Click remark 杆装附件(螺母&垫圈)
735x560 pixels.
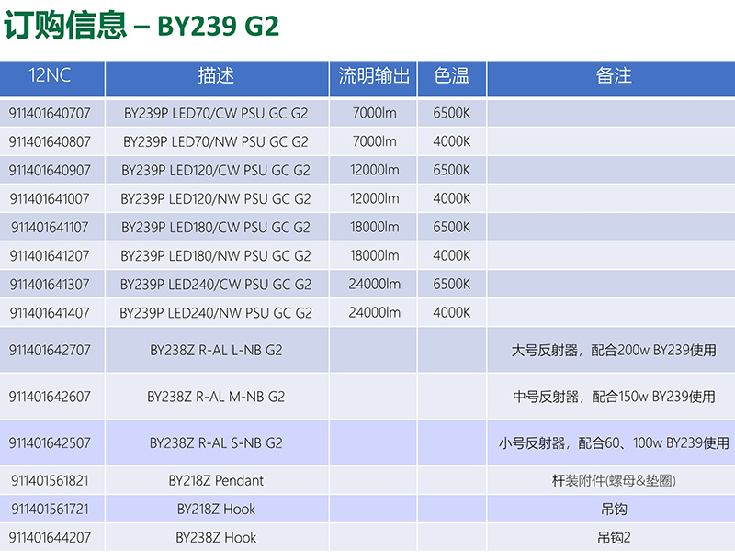point(614,481)
